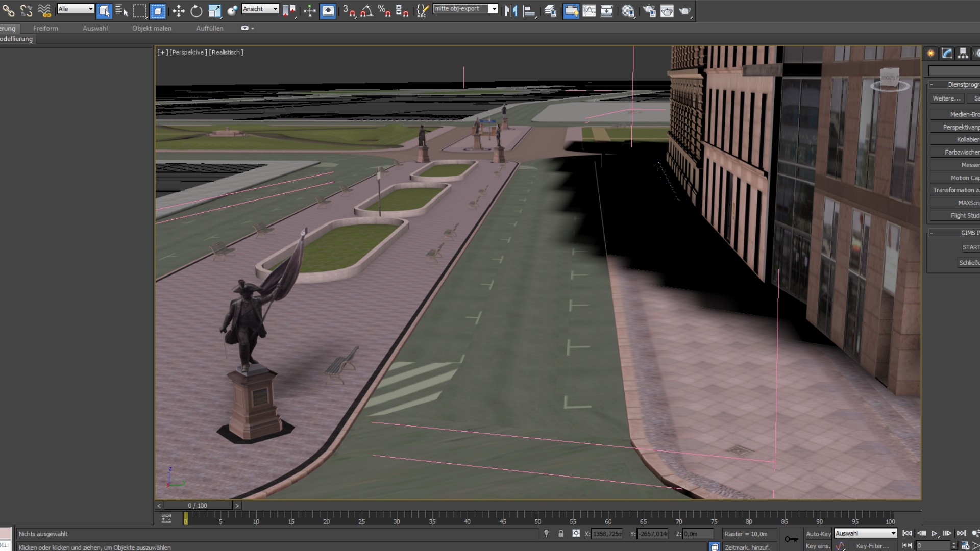Image resolution: width=980 pixels, height=551 pixels.
Task: Activate the Rotate tool
Action: (x=196, y=11)
